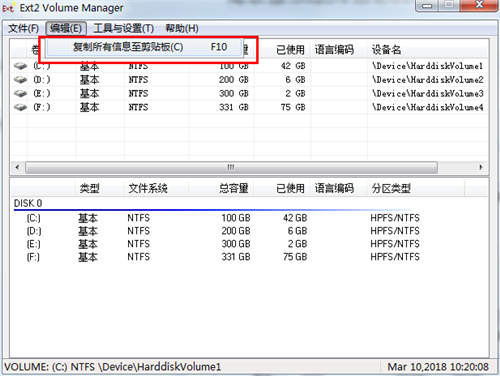
Task: Click the horizontal scrollbar thumb
Action: click(231, 167)
